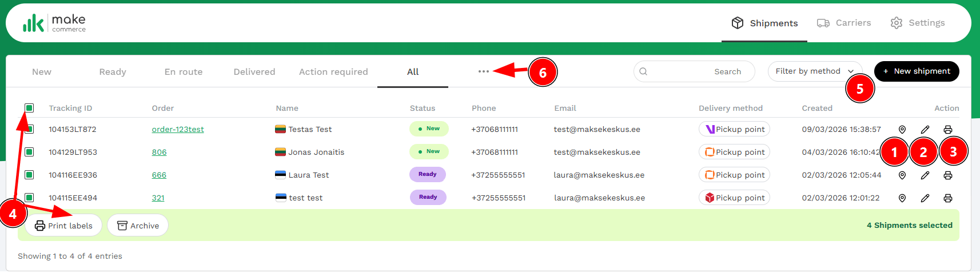
Task: Deselect the checkbox for shipment 104116EE936
Action: 29,175
